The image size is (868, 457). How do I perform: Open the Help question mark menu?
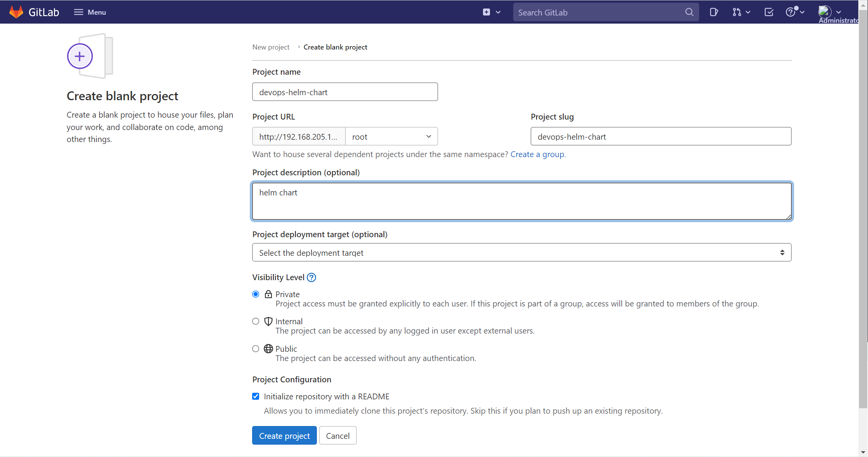[795, 12]
